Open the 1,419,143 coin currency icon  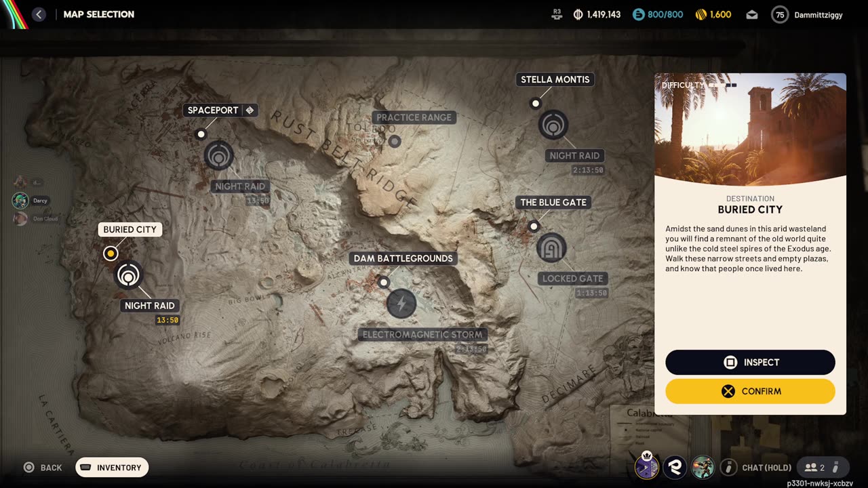pyautogui.click(x=578, y=14)
